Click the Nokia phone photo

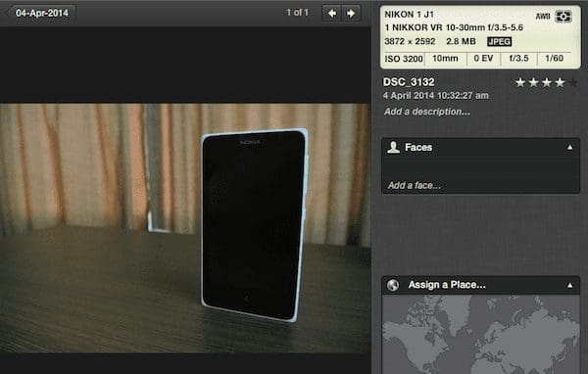click(x=185, y=228)
